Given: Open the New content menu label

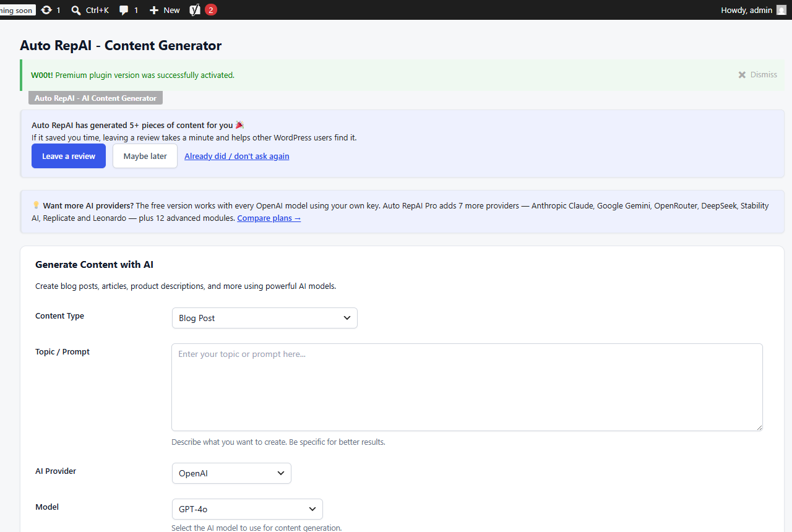Looking at the screenshot, I should point(172,10).
